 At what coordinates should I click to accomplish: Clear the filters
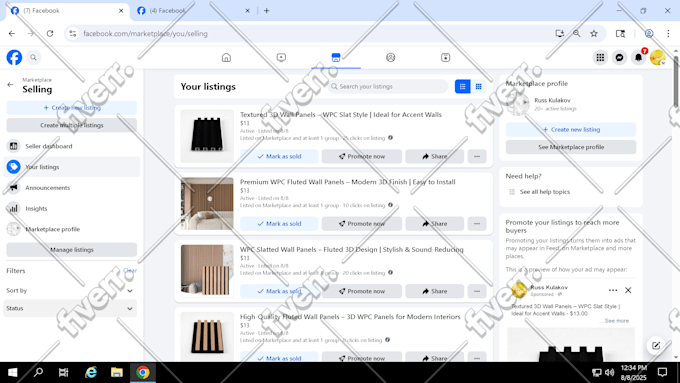click(130, 271)
